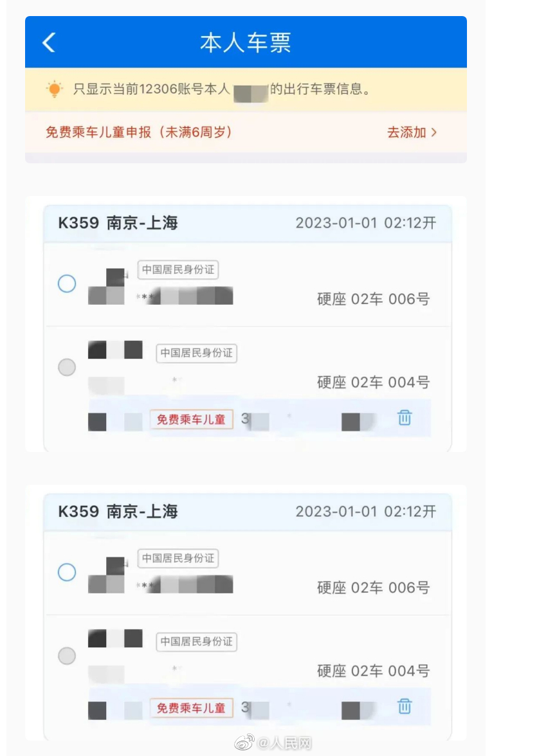The height and width of the screenshot is (756, 548).
Task: Click the Weibo logo watermark
Action: point(244,743)
